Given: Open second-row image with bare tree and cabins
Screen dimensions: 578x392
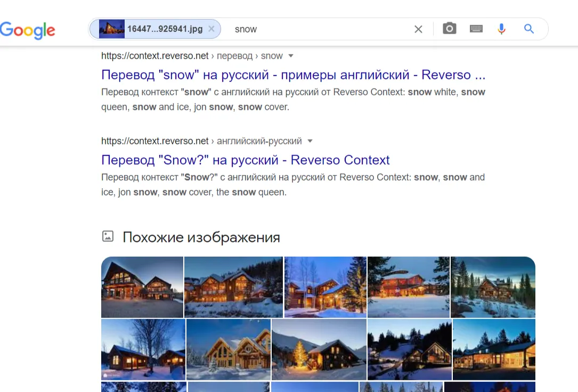Looking at the screenshot, I should (143, 349).
